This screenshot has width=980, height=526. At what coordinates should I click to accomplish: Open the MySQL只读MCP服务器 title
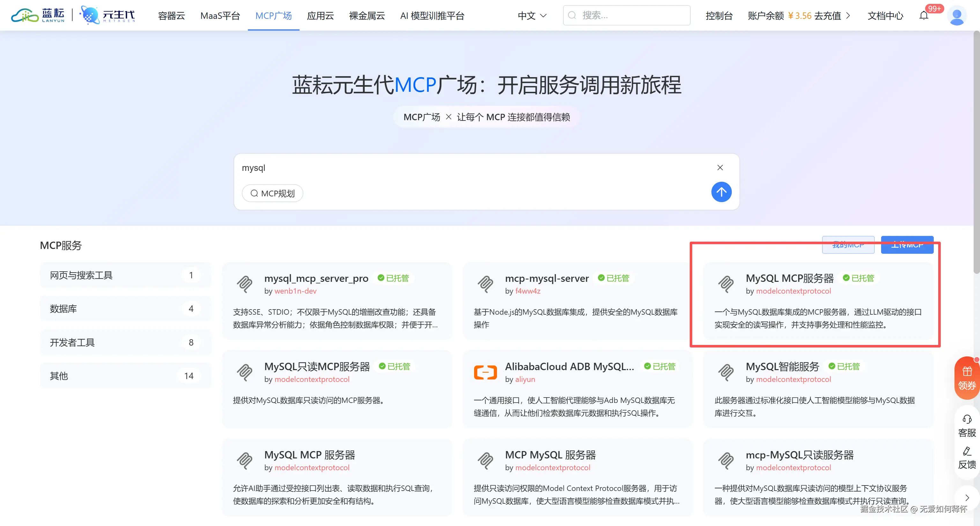point(317,366)
